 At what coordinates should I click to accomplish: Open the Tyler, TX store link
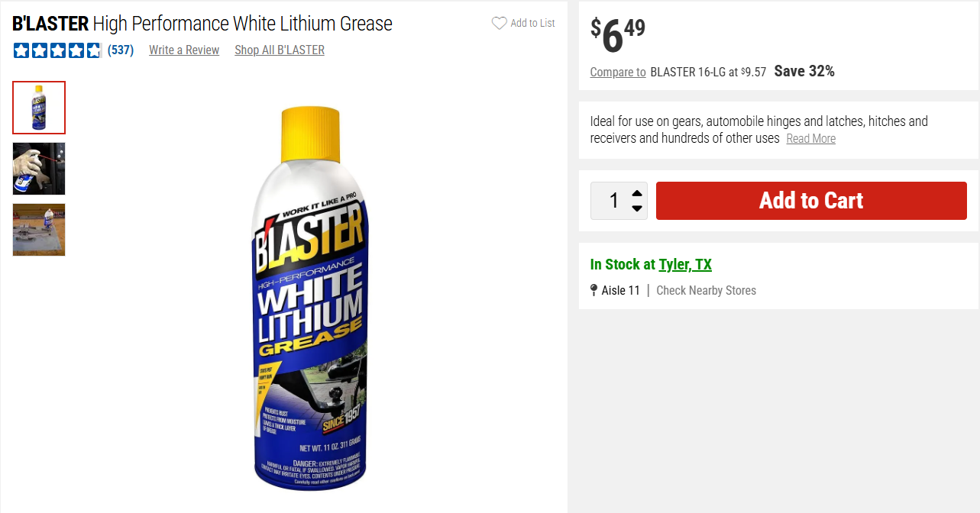(x=685, y=265)
